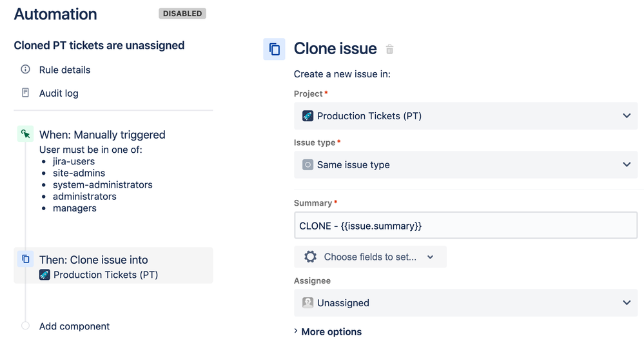Select the When: Manually triggered step
The image size is (644, 363).
click(x=102, y=135)
